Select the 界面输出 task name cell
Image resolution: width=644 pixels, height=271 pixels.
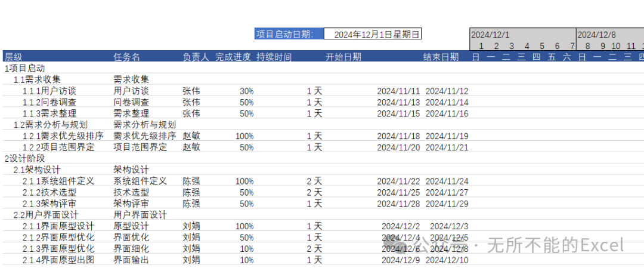point(131,260)
